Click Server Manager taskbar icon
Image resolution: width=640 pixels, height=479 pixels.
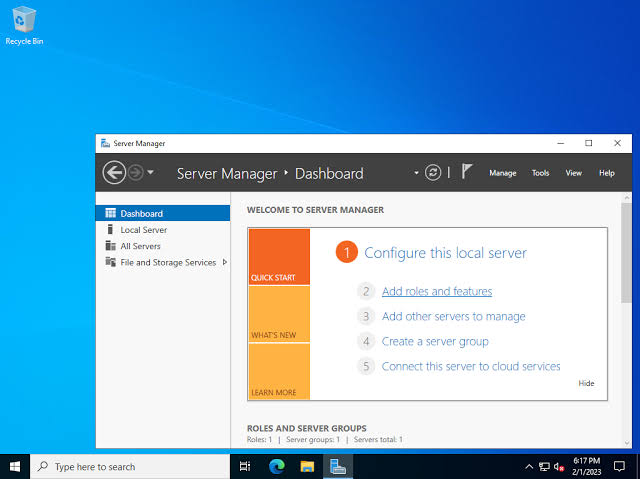coord(338,466)
